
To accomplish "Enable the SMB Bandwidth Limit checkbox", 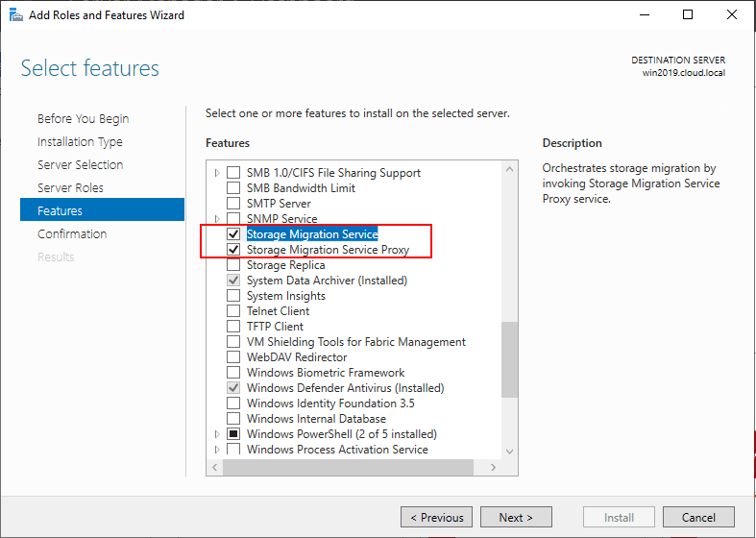I will coord(233,188).
